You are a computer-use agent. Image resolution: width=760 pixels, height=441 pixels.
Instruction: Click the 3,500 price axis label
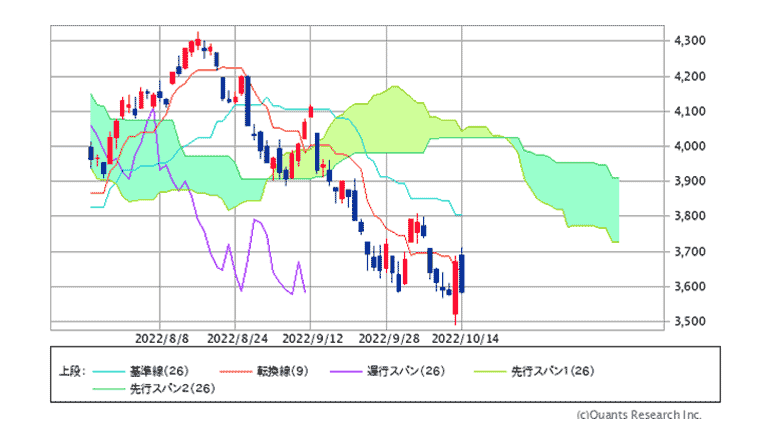(x=691, y=322)
